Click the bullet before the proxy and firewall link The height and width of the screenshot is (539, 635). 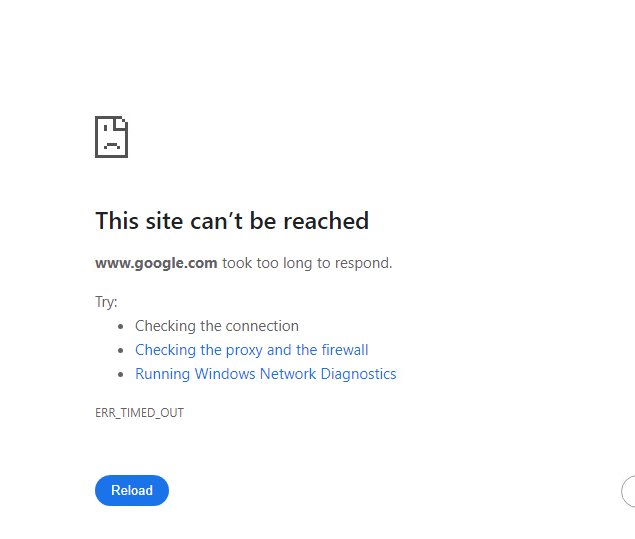point(121,350)
